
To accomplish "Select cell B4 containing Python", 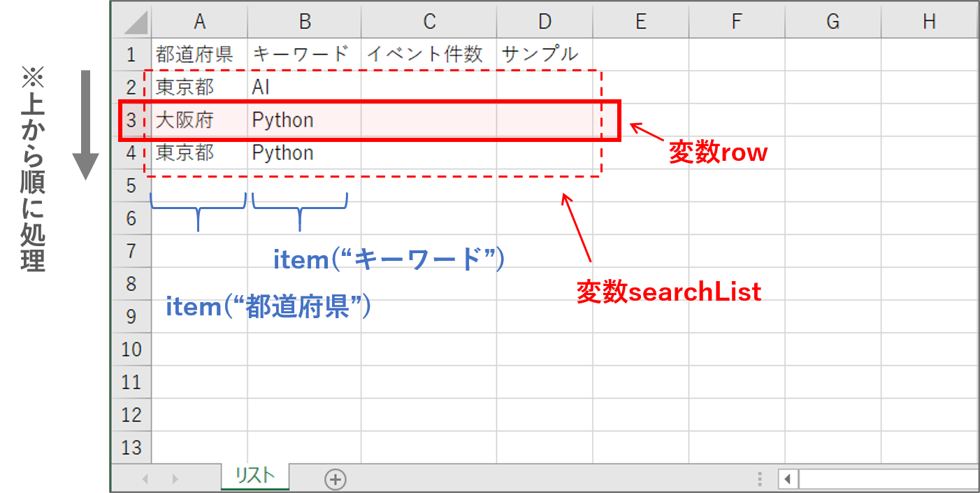I will (x=283, y=153).
